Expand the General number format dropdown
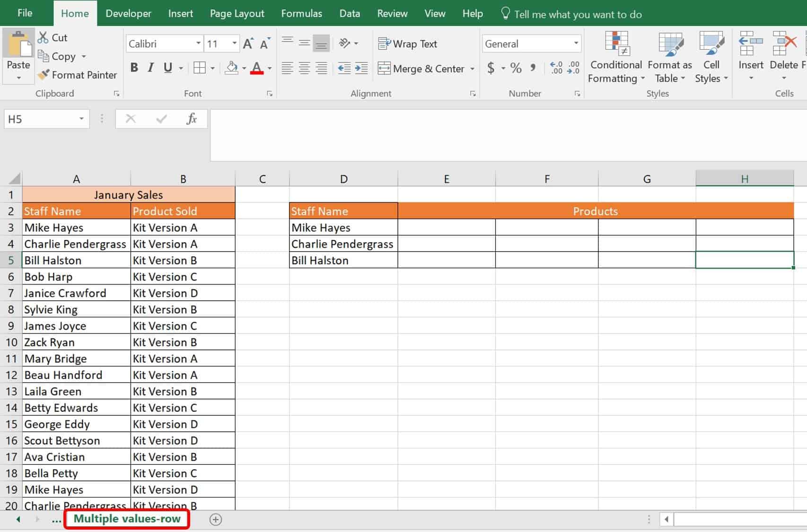 576,44
